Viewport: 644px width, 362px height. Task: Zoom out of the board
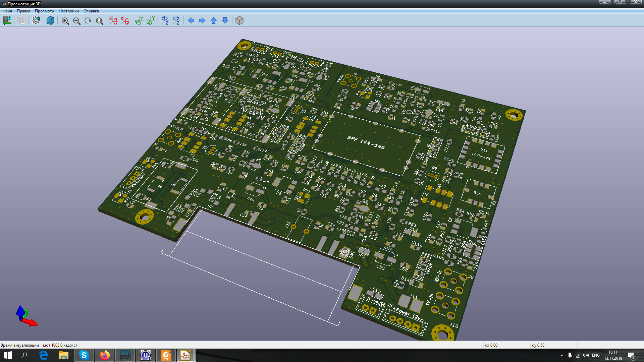click(76, 21)
